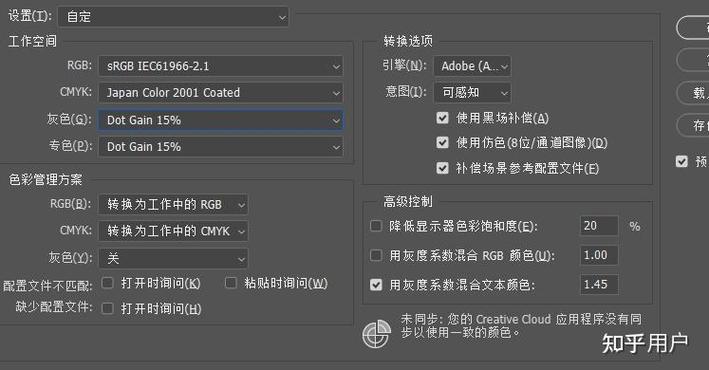Enable 打开时询问(H) for missing profiles
This screenshot has width=709, height=370.
point(107,308)
